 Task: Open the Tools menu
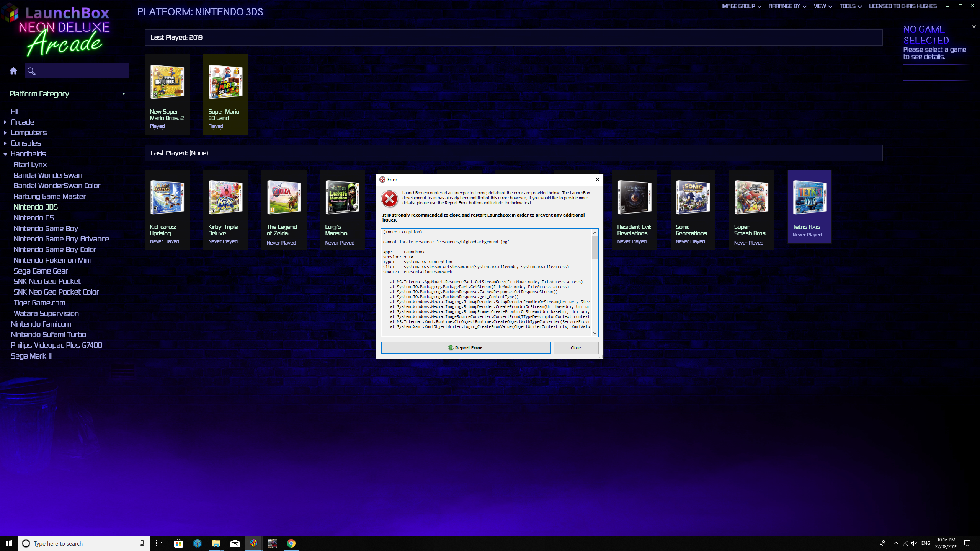[850, 6]
